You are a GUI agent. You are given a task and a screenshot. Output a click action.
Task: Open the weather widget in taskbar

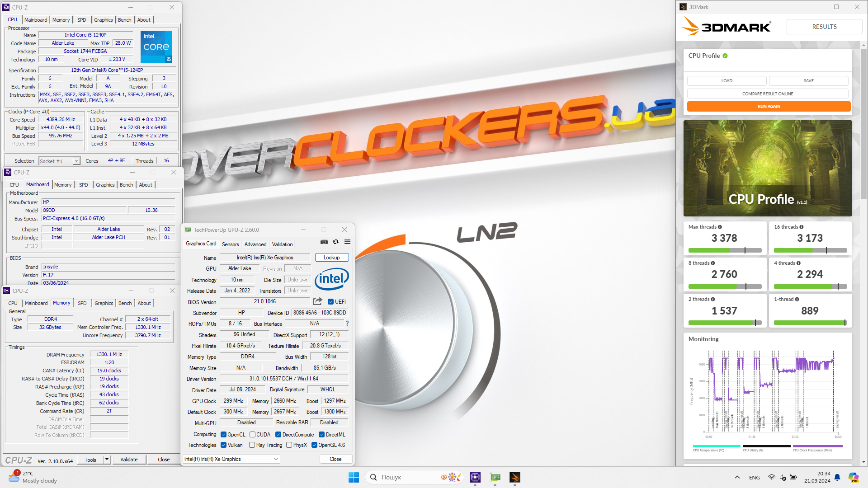[33, 477]
